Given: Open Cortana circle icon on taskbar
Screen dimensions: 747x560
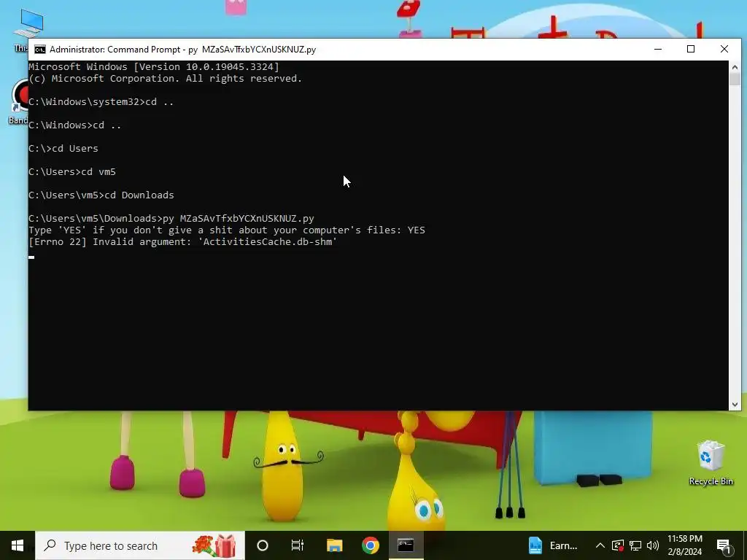Looking at the screenshot, I should point(263,545).
